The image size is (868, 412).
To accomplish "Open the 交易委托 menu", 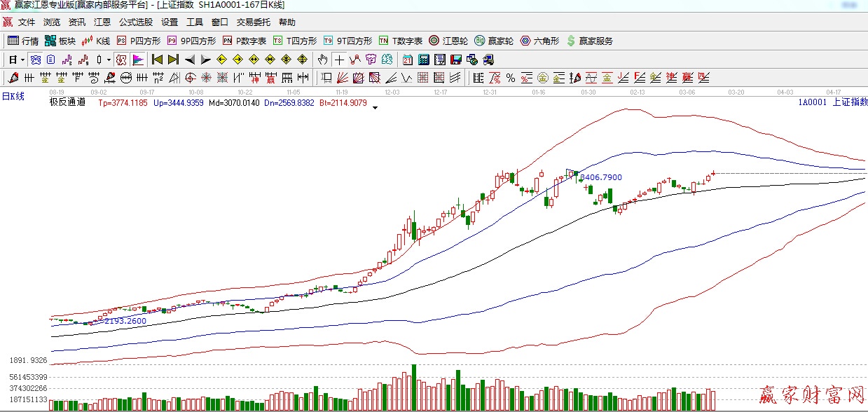I will (254, 22).
